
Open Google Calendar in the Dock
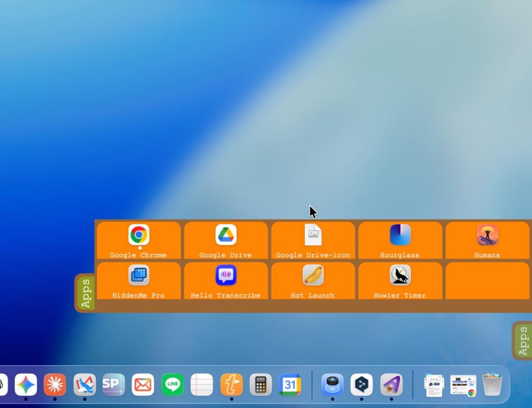coord(290,385)
